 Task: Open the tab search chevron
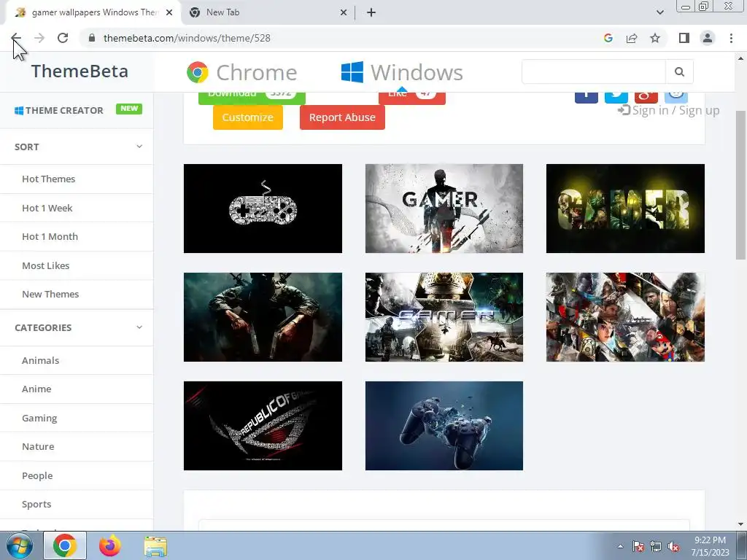pos(659,12)
